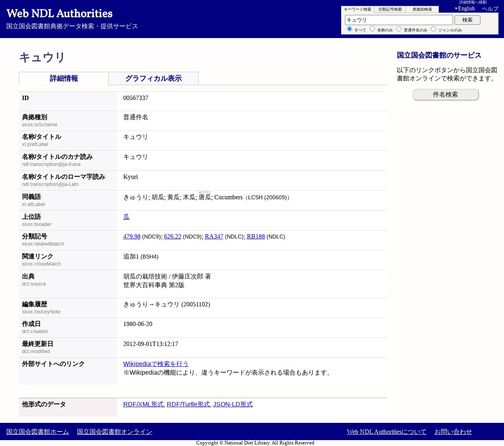The width and height of the screenshot is (504, 446).
Task: Open 国立国会図書館オンライン footer link
Action: pyautogui.click(x=115, y=432)
